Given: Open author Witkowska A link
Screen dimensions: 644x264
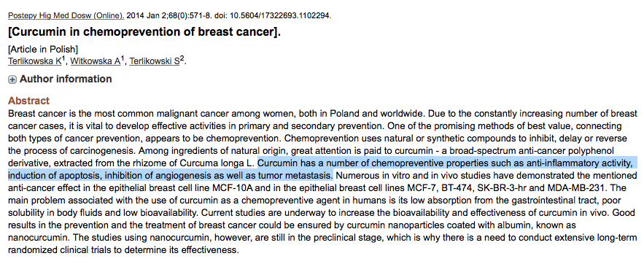Looking at the screenshot, I should tap(96, 61).
